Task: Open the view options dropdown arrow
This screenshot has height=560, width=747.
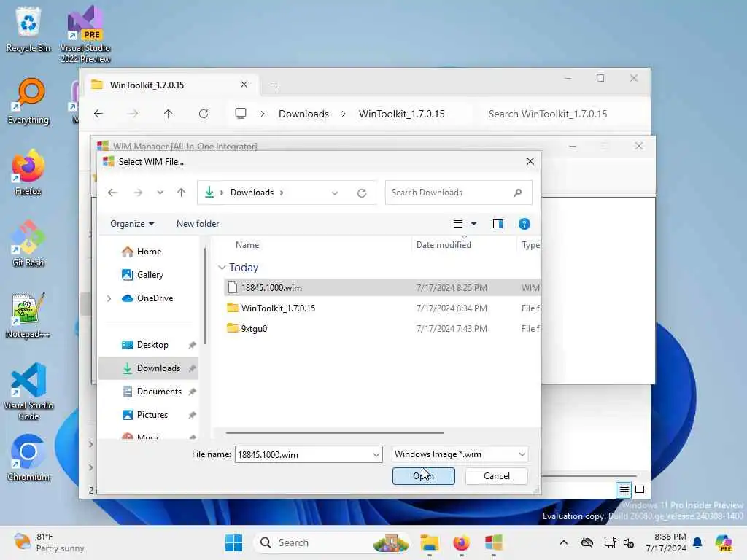Action: (x=473, y=224)
